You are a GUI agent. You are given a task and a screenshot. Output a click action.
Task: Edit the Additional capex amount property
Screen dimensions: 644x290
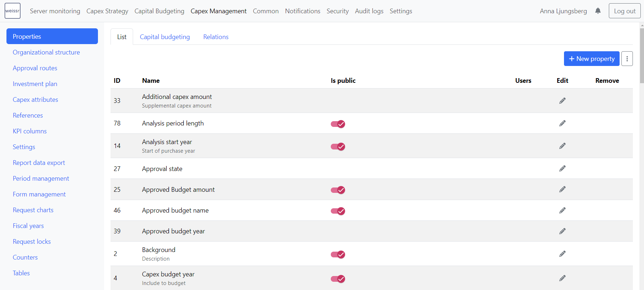point(562,101)
